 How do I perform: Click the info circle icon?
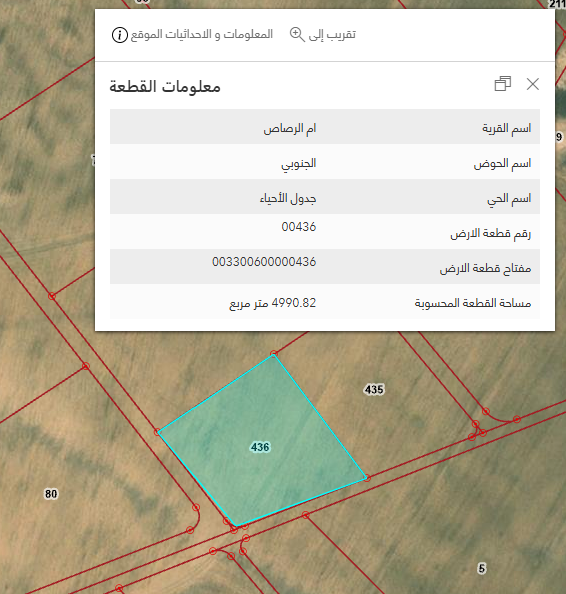pos(120,35)
